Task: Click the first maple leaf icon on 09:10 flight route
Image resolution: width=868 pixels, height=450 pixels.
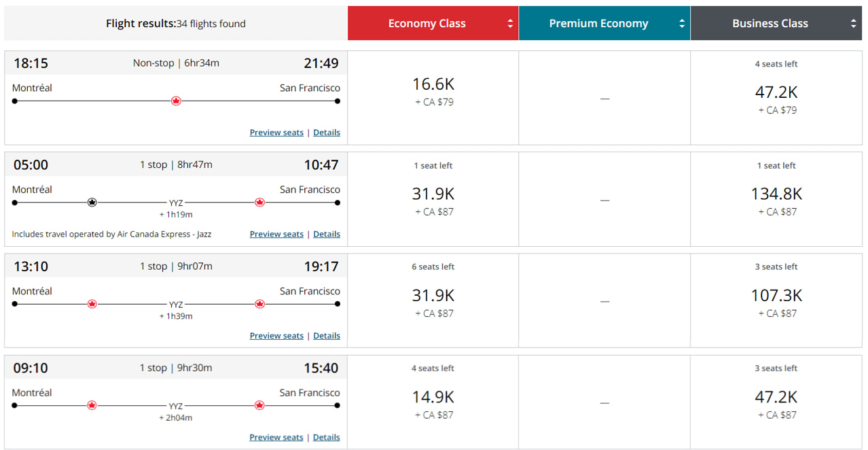Action: point(92,405)
